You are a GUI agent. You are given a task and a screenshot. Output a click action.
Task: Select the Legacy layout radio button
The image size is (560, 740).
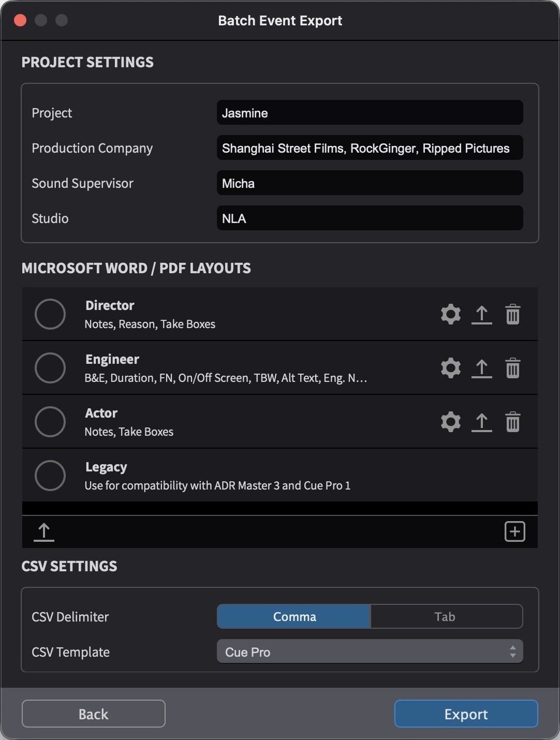coord(50,476)
